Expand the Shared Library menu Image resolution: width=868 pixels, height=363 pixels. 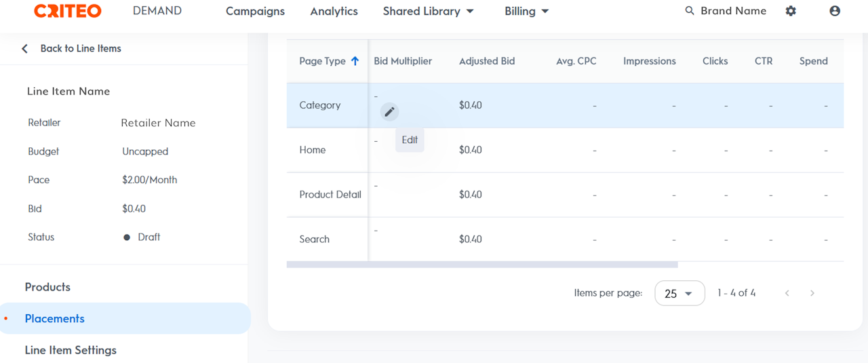(x=428, y=12)
